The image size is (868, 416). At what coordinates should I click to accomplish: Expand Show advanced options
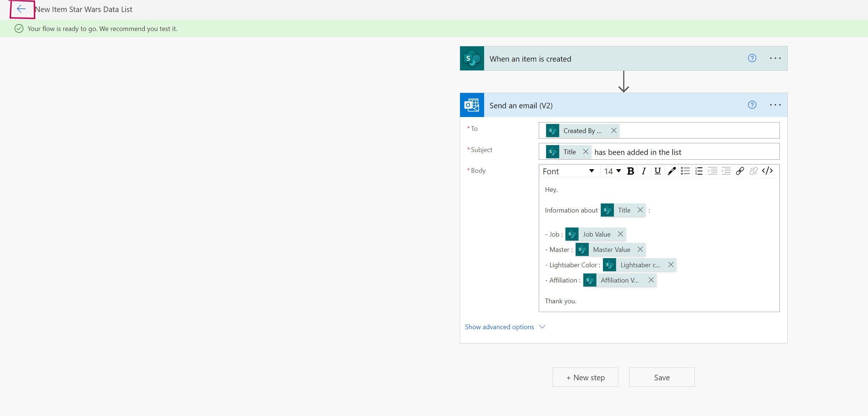505,327
